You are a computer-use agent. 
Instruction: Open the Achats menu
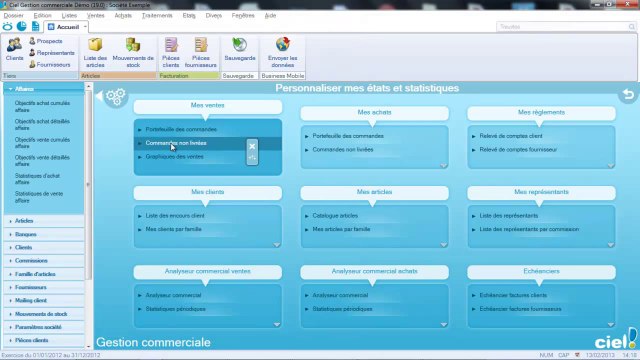click(123, 16)
